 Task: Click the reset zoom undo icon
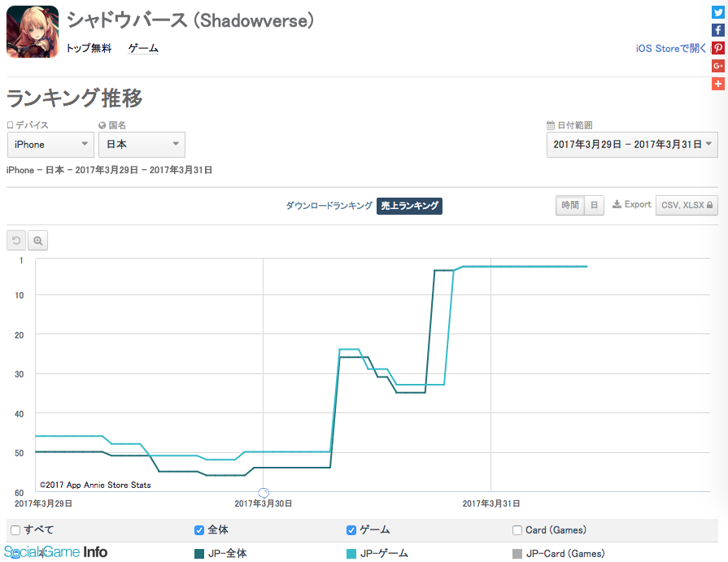[16, 241]
